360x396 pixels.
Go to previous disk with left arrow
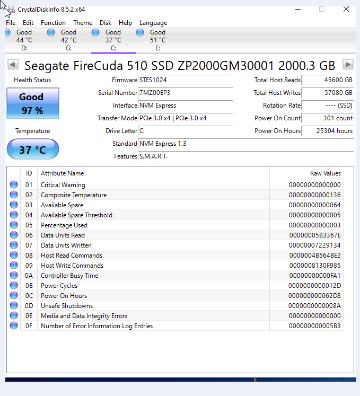point(13,64)
